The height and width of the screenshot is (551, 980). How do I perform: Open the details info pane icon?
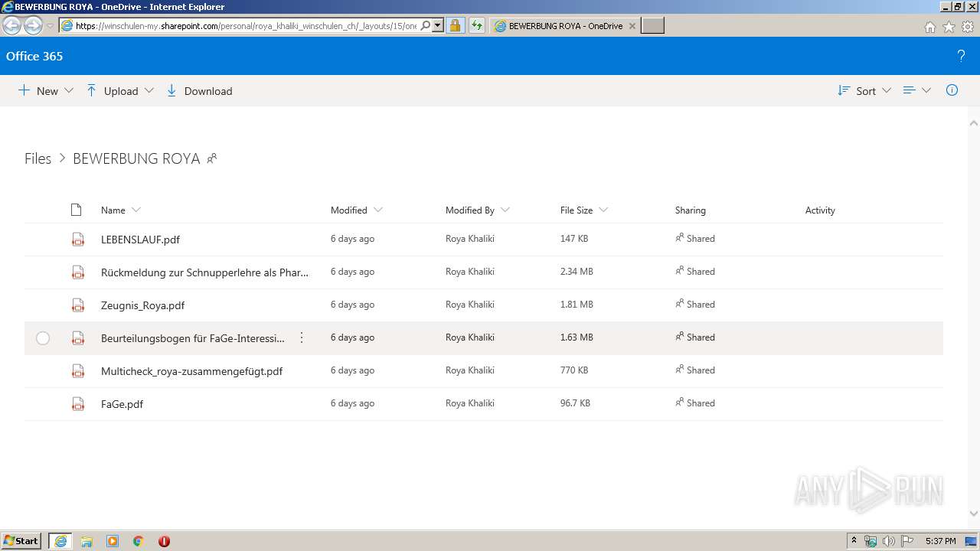point(952,90)
